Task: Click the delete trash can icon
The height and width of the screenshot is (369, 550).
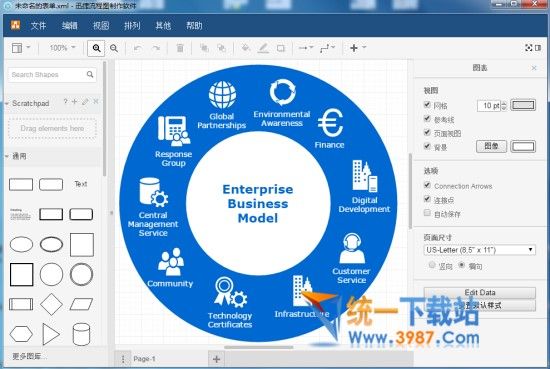Action: click(180, 48)
